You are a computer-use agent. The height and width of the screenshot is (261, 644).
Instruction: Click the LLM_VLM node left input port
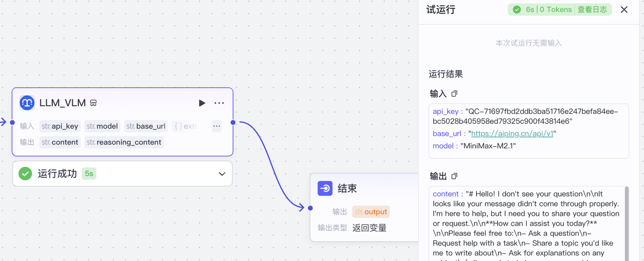pos(13,122)
